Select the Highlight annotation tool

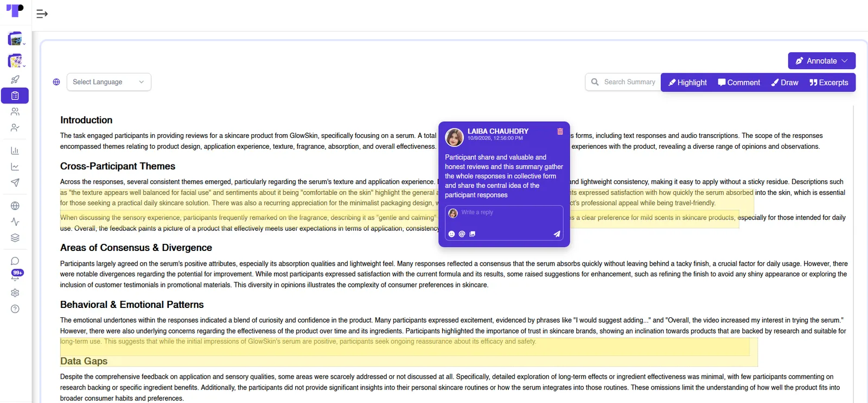[687, 83]
